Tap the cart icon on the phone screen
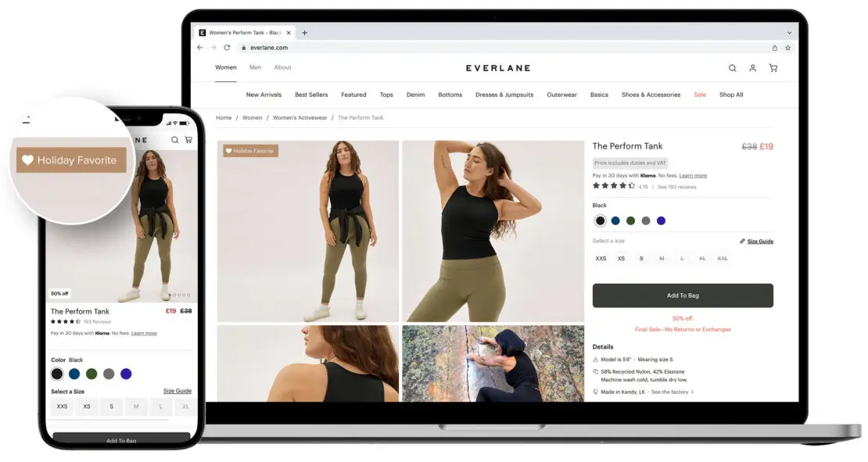Image resolution: width=868 pixels, height=462 pixels. (188, 140)
